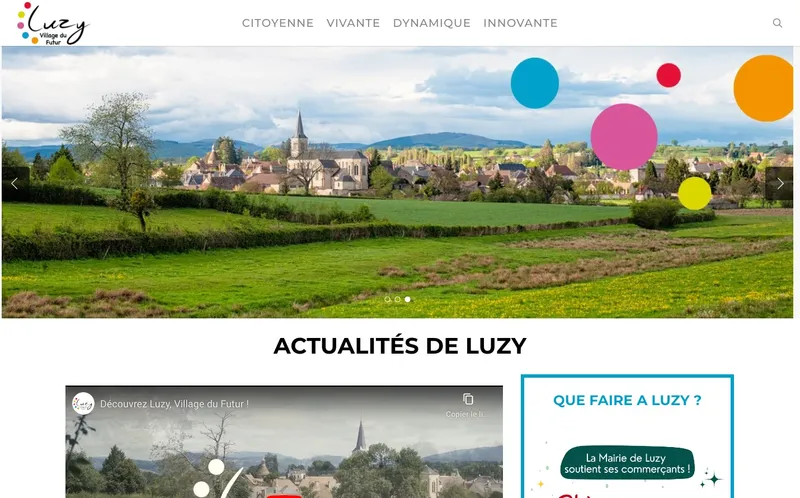800x498 pixels.
Task: Advance to the next slide arrow
Action: [x=779, y=184]
